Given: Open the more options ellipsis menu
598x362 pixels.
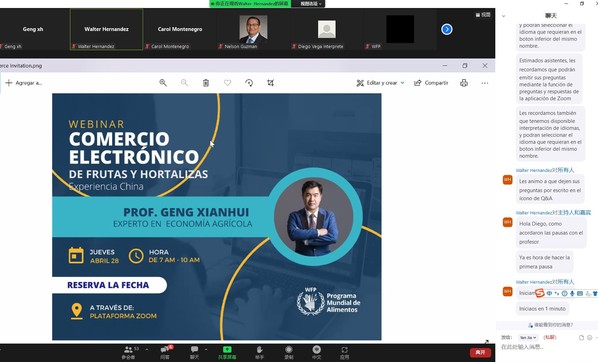Looking at the screenshot, I should pyautogui.click(x=485, y=83).
